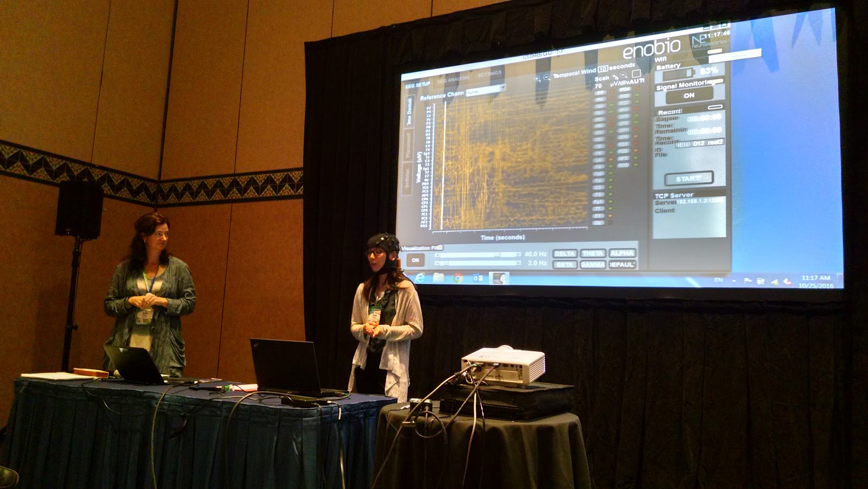The height and width of the screenshot is (489, 868).
Task: Open the SETTINGS tab
Action: (490, 74)
